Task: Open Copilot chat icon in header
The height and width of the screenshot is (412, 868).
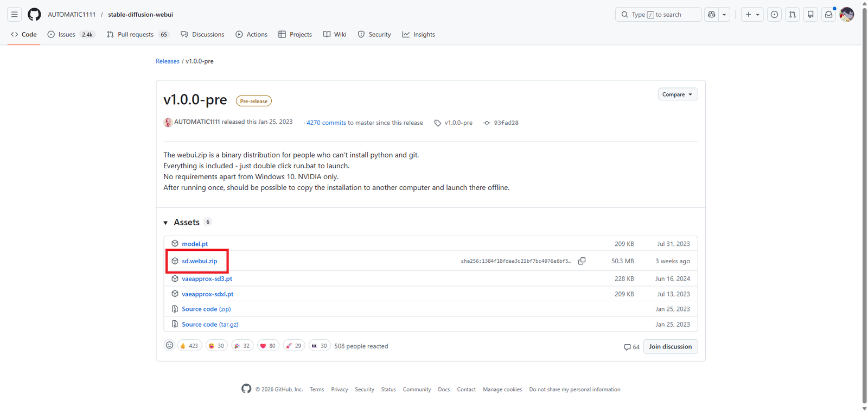Action: pyautogui.click(x=712, y=15)
